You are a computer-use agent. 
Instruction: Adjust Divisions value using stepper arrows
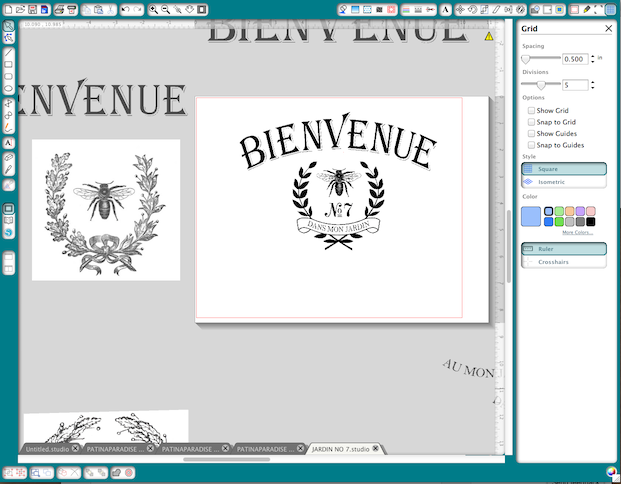(x=592, y=85)
